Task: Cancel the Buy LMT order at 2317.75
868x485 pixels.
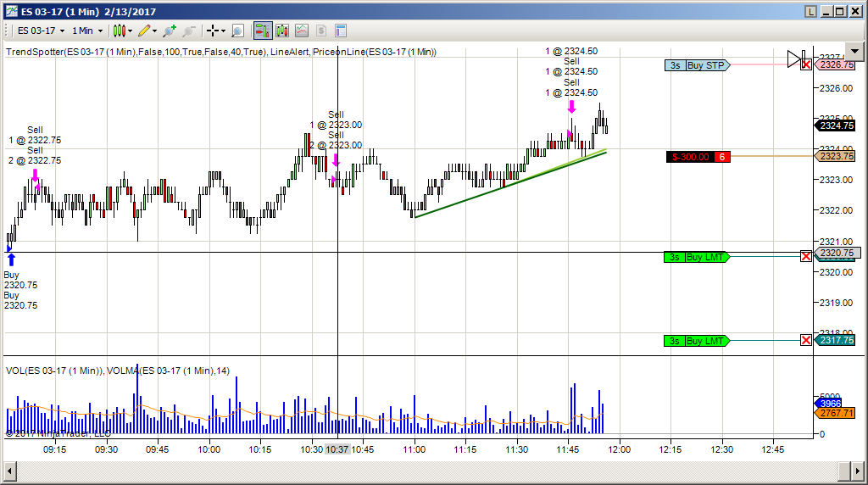Action: coord(806,341)
